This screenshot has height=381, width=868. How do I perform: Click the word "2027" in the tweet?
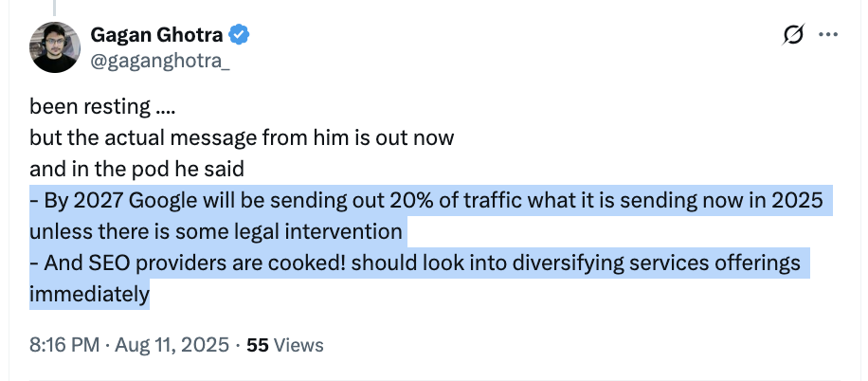[95, 201]
